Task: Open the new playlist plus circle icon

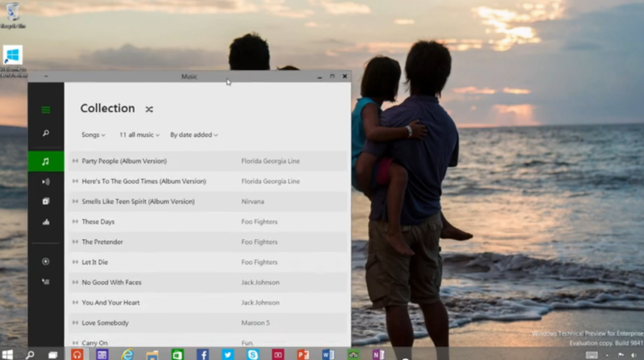Action: (46, 262)
